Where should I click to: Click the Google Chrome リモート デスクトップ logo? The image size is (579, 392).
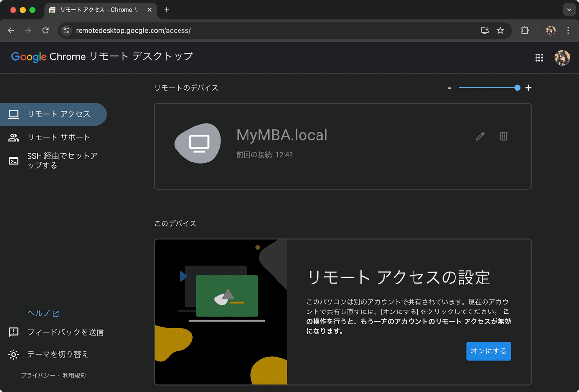[102, 56]
